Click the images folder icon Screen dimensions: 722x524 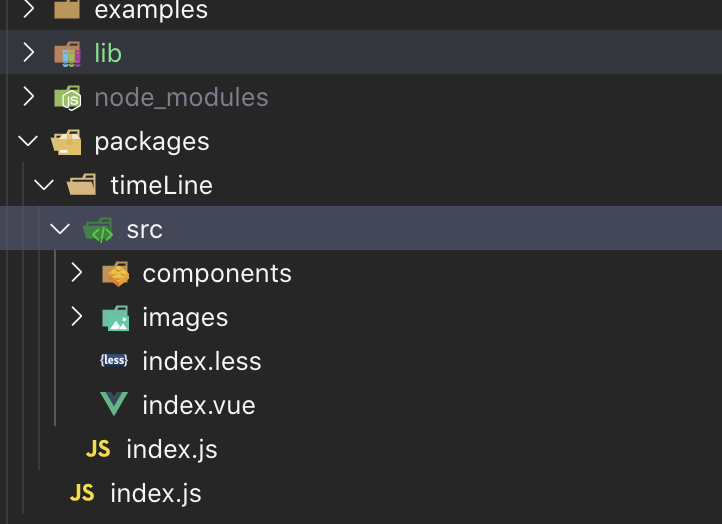115,318
